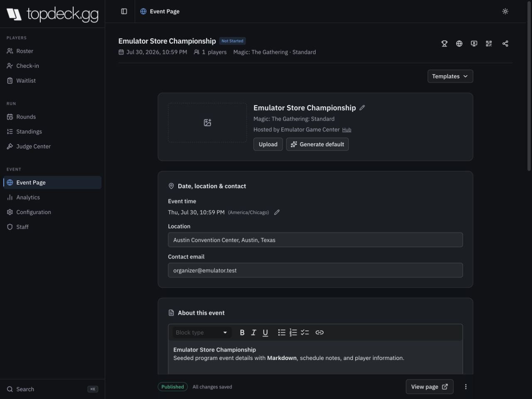
Task: Click the Upload button
Action: click(268, 144)
